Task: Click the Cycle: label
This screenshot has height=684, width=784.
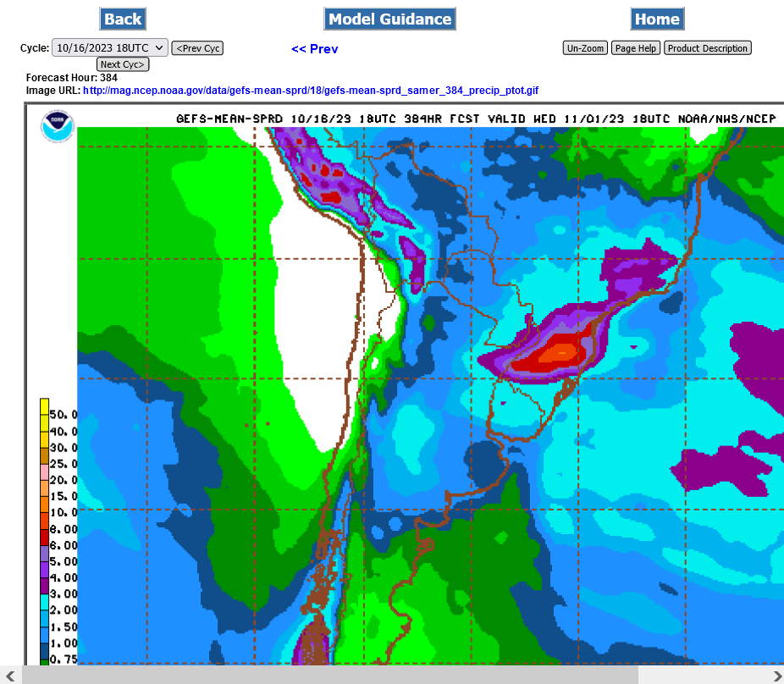Action: [35, 48]
